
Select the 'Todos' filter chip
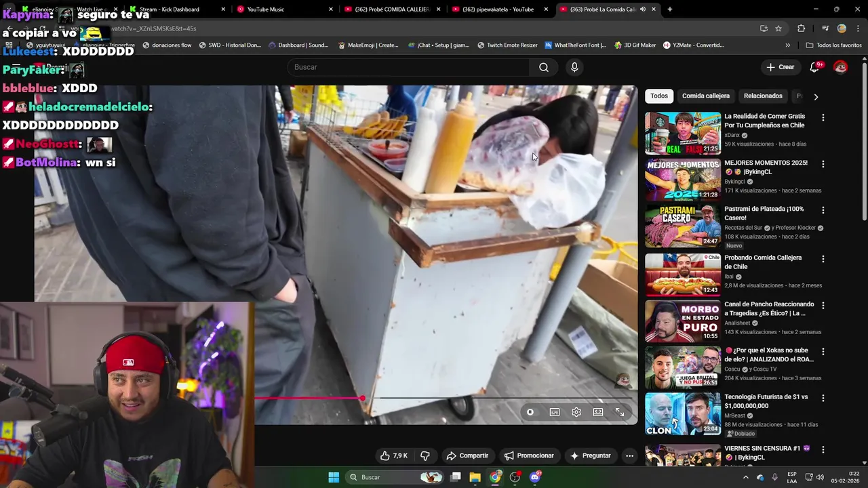pyautogui.click(x=659, y=96)
